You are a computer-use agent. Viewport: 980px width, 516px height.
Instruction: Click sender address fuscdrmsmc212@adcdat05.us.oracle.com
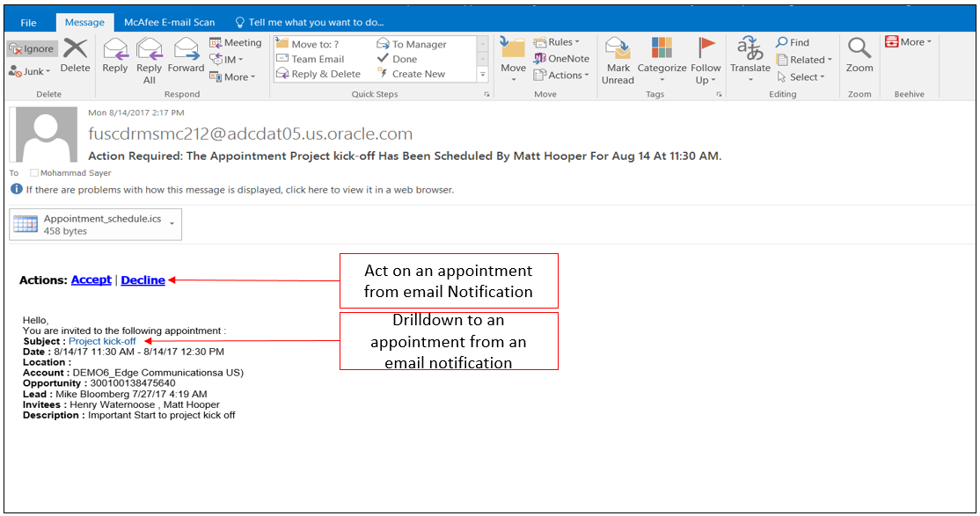250,134
